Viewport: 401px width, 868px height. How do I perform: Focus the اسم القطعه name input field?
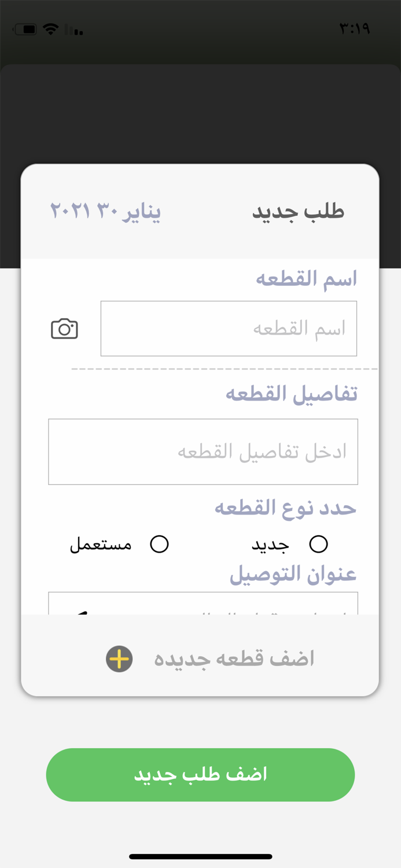click(229, 328)
